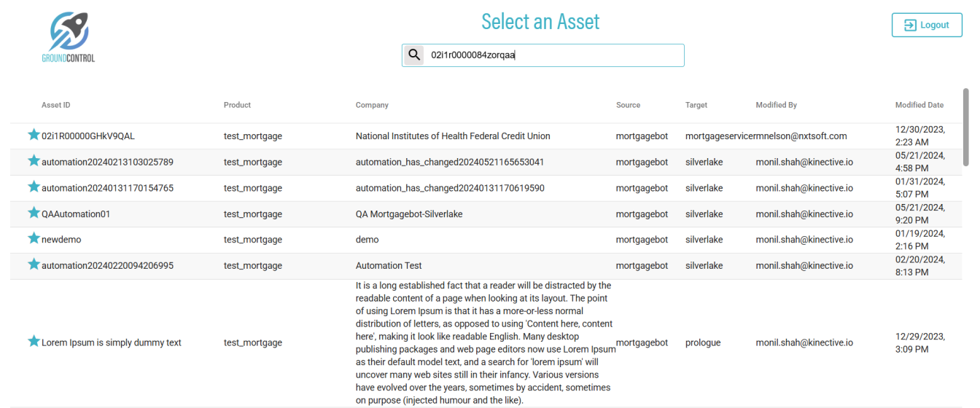The image size is (980, 408).
Task: Sort by the Company column header
Action: click(372, 105)
